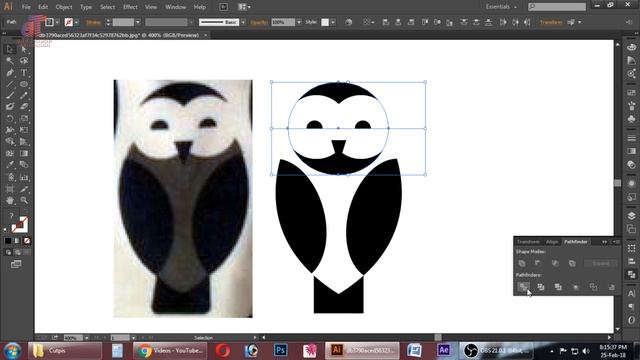This screenshot has width=640, height=360.
Task: Click the Trim icon under Pathfinders
Action: click(541, 287)
